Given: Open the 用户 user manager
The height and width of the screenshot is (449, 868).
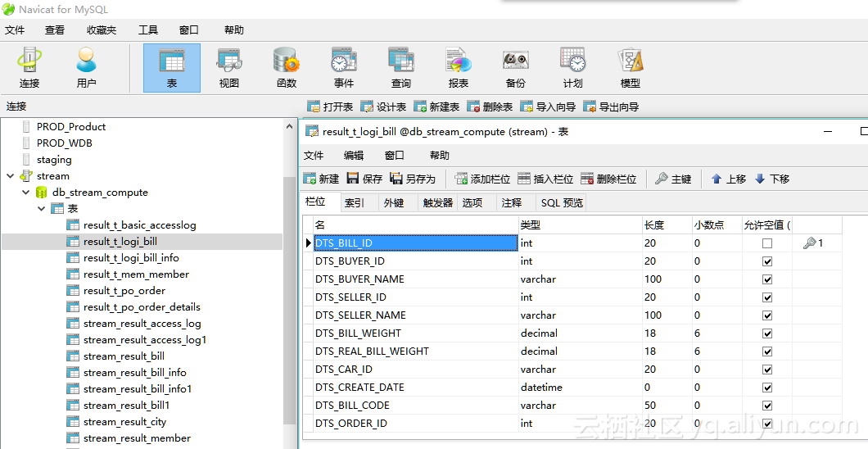Looking at the screenshot, I should [x=86, y=68].
